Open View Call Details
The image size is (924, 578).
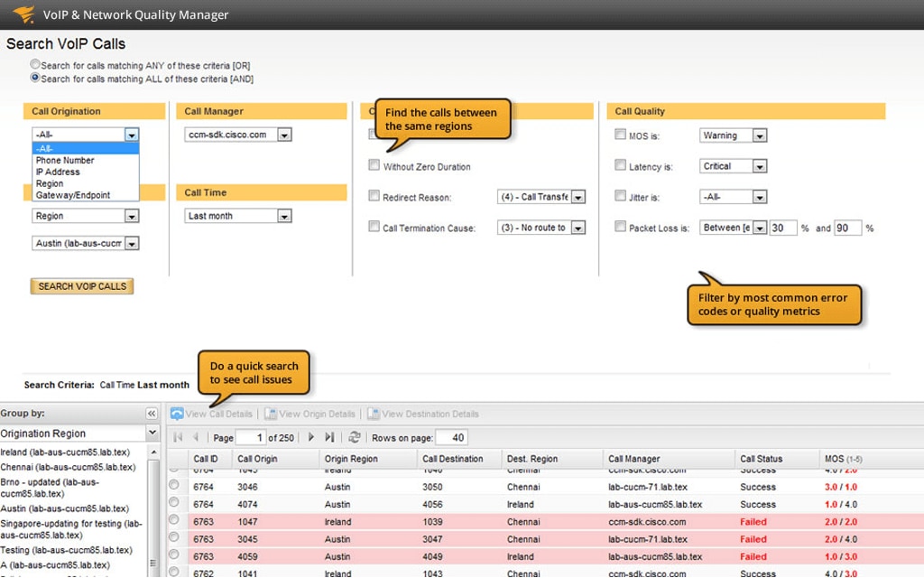click(211, 414)
